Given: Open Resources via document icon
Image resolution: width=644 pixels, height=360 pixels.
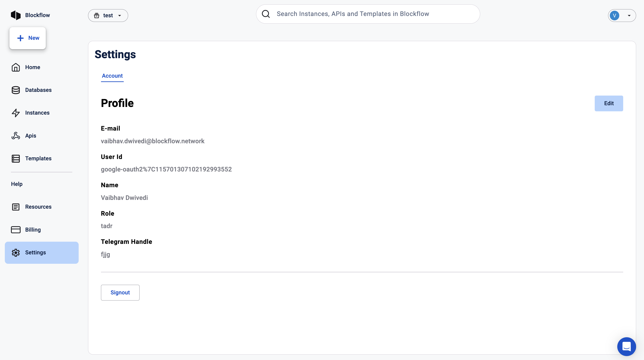Looking at the screenshot, I should (x=16, y=207).
